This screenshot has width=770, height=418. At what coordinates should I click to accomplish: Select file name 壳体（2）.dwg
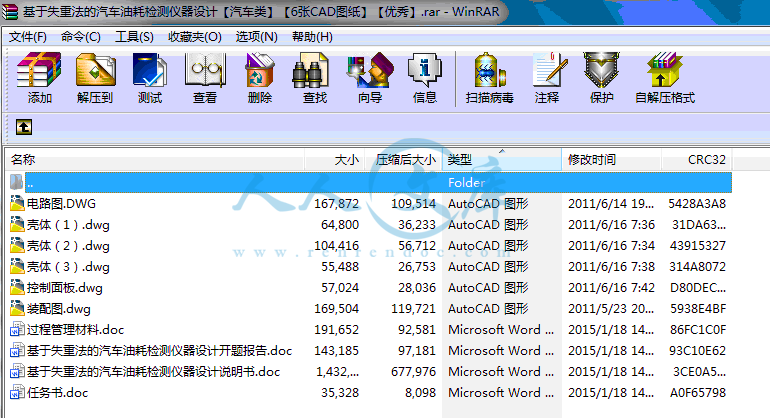coord(68,246)
